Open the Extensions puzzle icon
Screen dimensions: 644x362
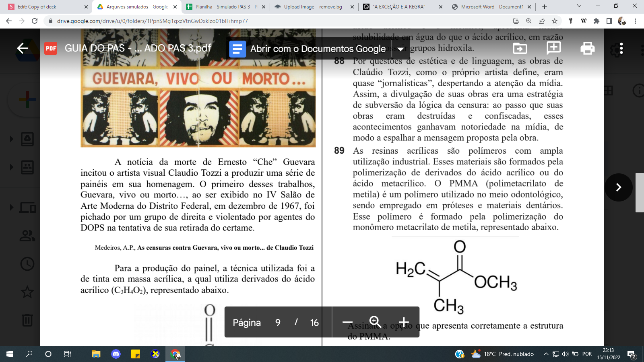597,21
